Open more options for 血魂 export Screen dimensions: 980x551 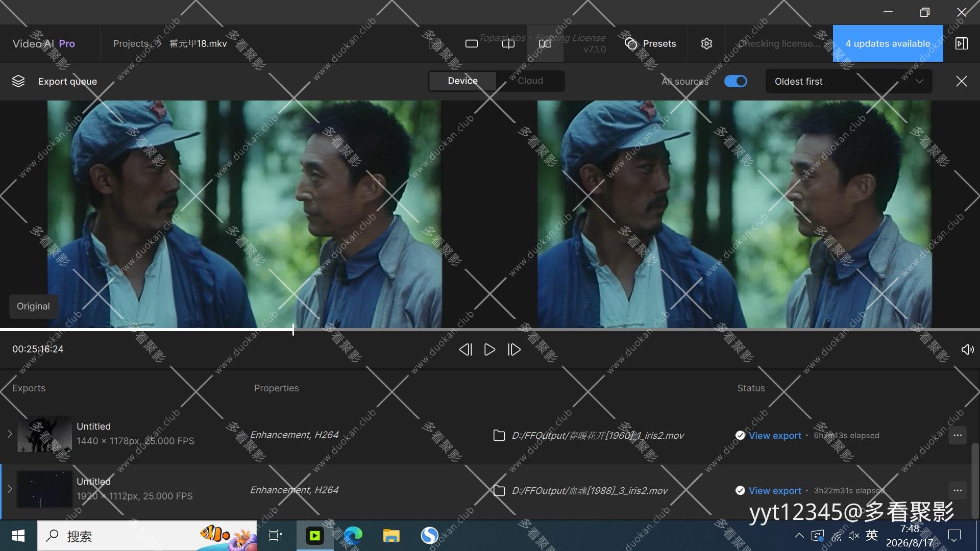click(958, 490)
